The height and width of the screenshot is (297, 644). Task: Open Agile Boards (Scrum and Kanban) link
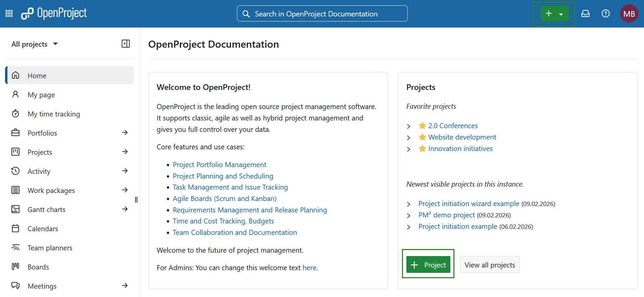[225, 198]
